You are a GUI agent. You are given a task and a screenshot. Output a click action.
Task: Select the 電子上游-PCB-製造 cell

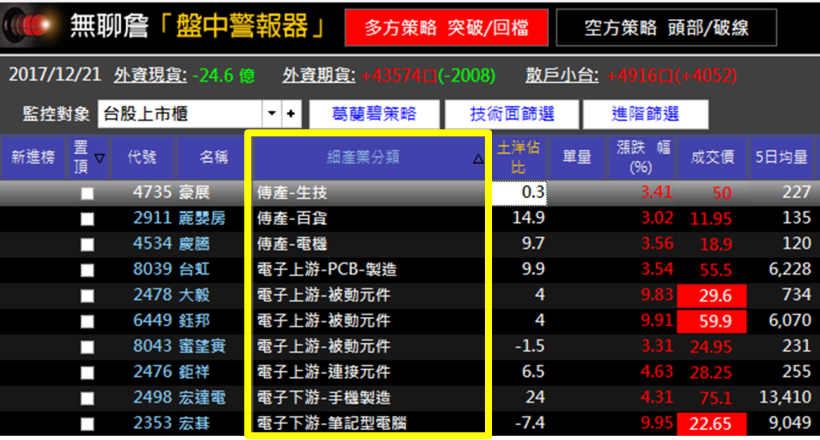(368, 269)
